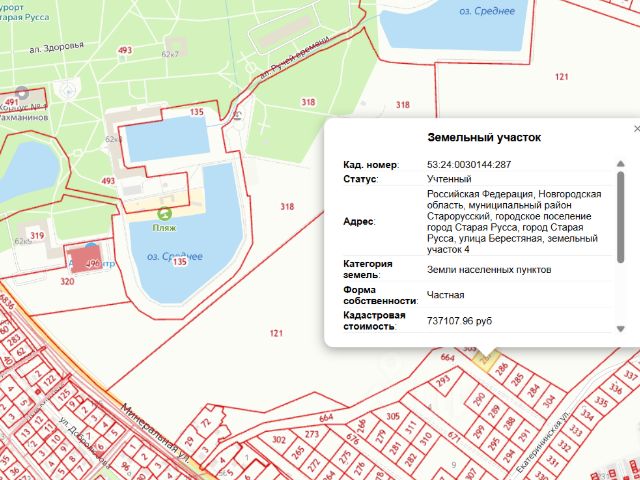Select parcel 299 on the map

point(479,431)
